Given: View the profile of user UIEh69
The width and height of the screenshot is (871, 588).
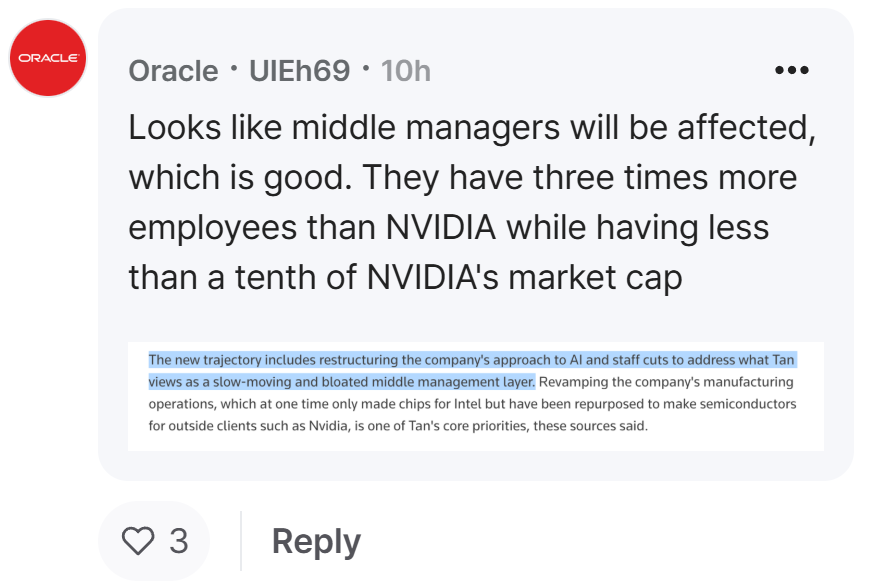Looking at the screenshot, I should pos(299,71).
